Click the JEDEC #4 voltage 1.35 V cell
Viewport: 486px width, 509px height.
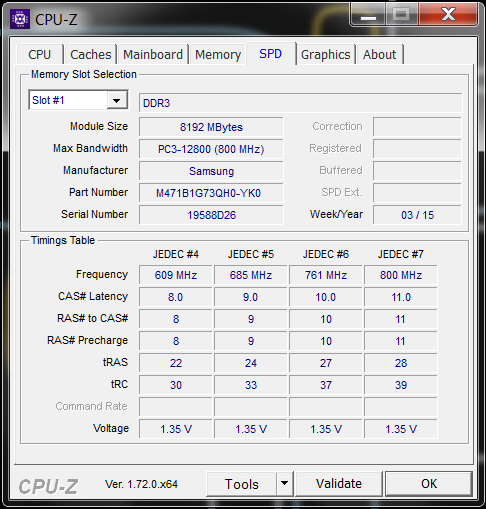click(x=176, y=429)
